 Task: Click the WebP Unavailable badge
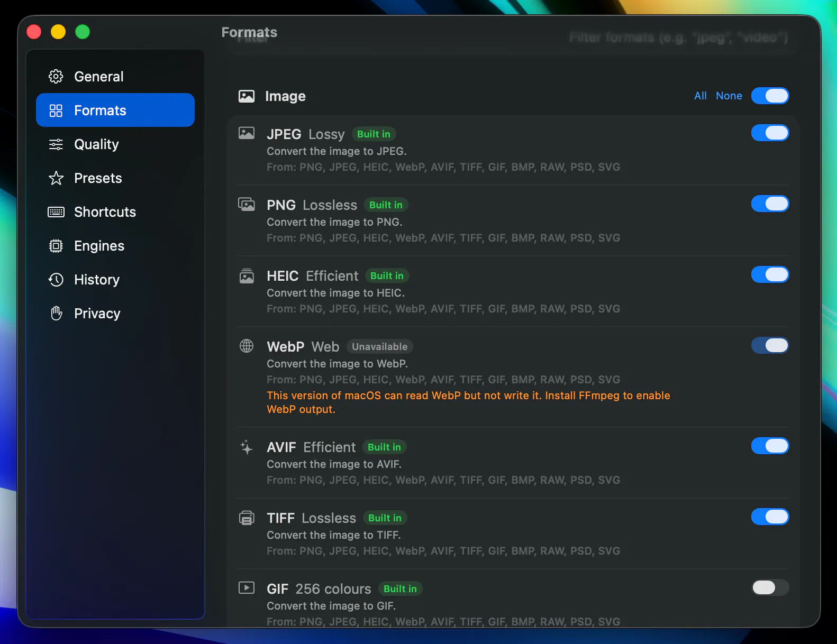coord(380,347)
